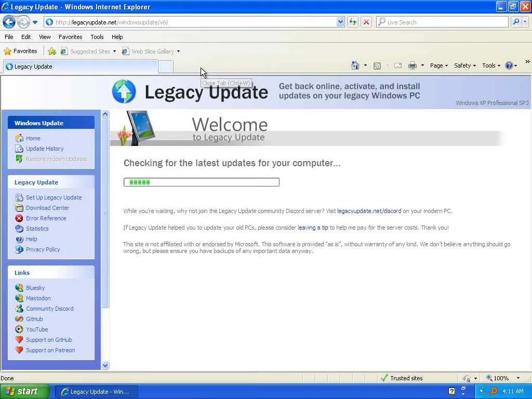Screen dimensions: 532x399
Task: Open Update History sidebar link
Action: point(45,149)
